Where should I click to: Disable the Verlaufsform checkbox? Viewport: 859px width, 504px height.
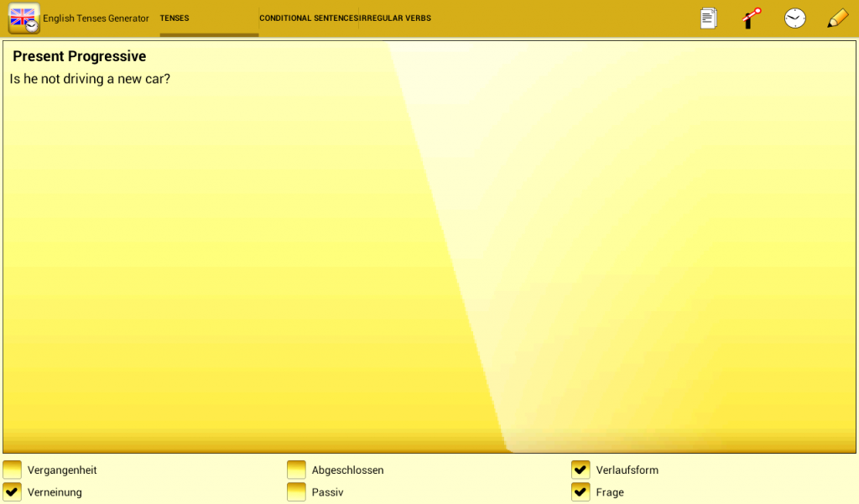pos(580,470)
